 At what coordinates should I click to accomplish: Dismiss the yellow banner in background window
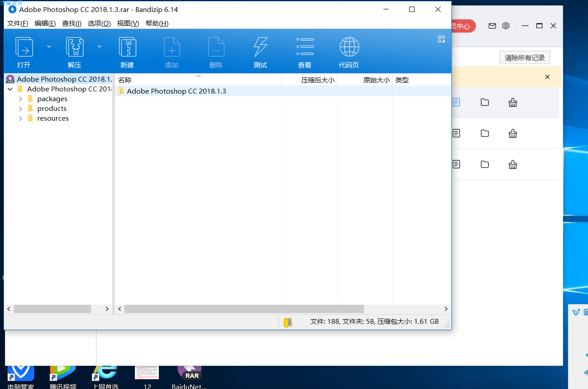click(x=547, y=77)
